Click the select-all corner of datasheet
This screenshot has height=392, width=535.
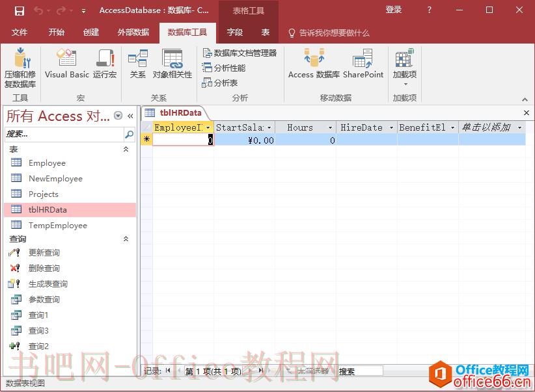coord(146,127)
